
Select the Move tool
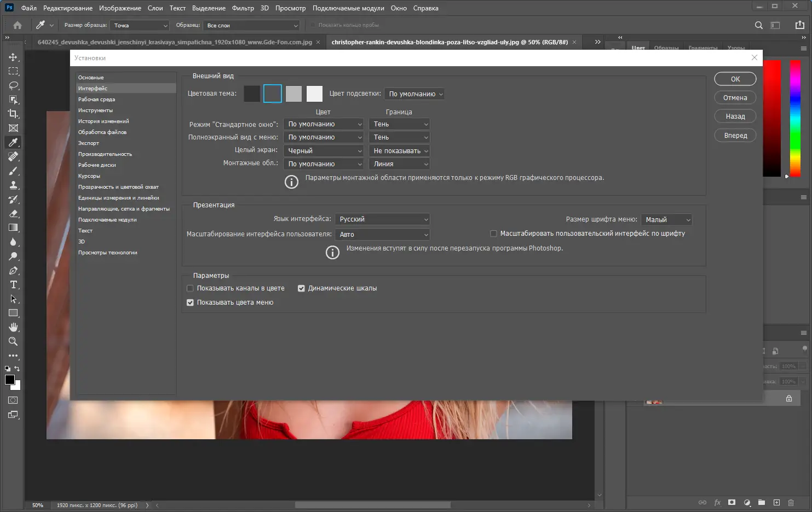pos(13,57)
